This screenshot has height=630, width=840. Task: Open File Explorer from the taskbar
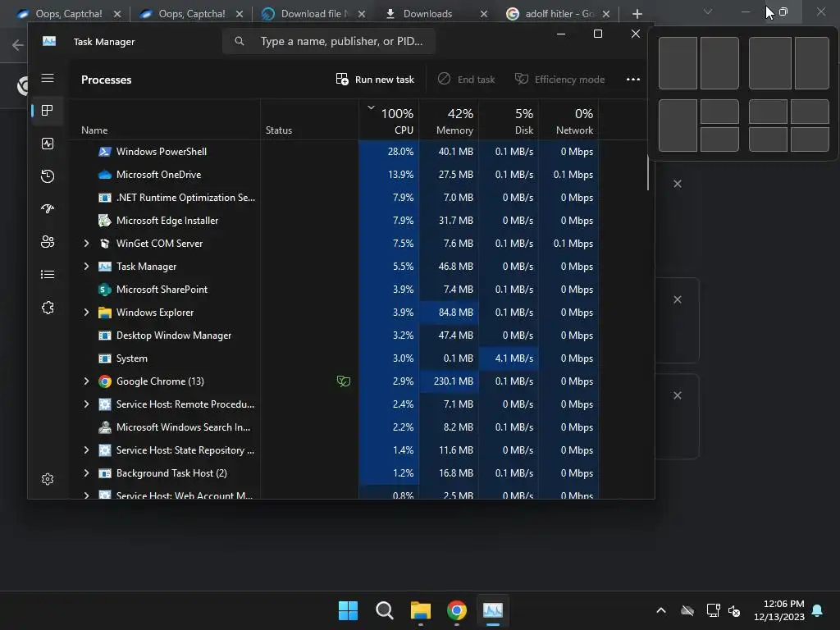pos(421,610)
